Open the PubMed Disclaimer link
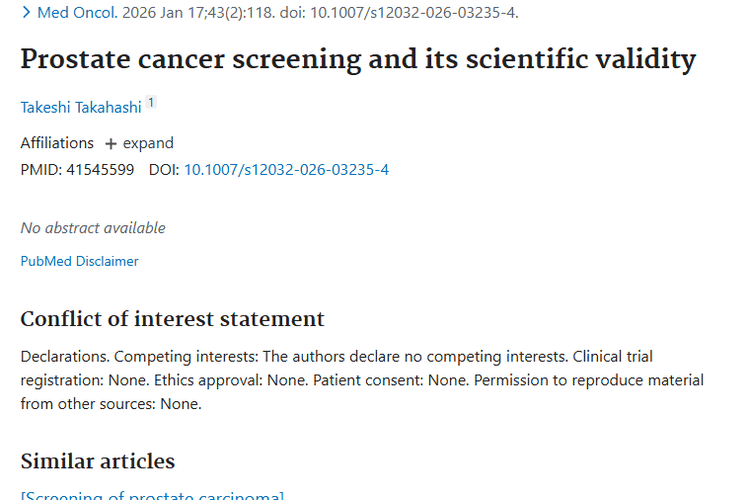This screenshot has width=750, height=500. [79, 261]
